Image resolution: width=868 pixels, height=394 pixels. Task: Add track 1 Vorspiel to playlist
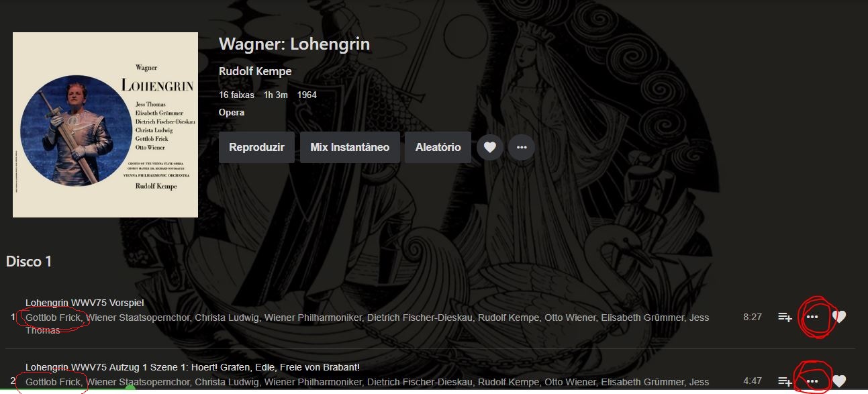pos(785,317)
